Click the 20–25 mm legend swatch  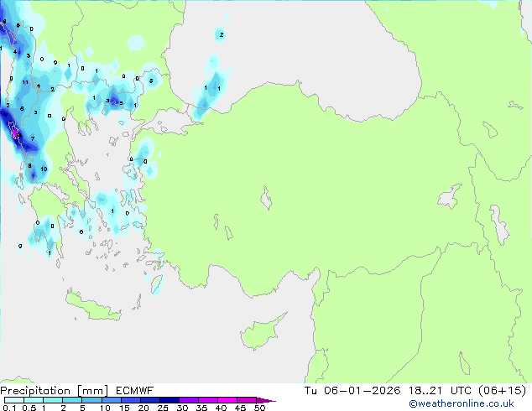tap(149, 400)
